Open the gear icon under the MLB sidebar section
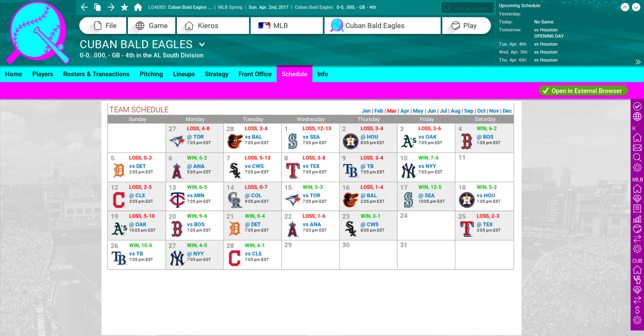 (637, 249)
